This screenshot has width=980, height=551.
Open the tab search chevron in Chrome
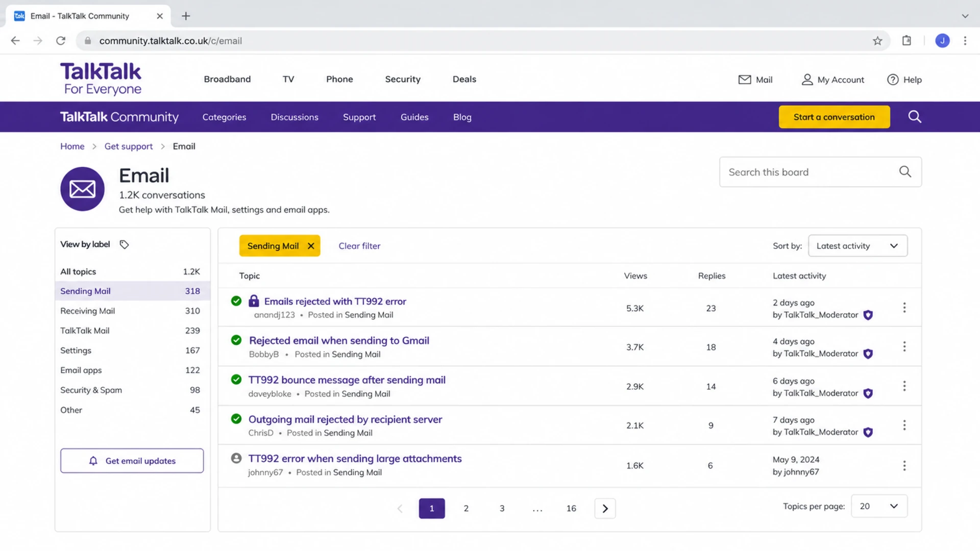pyautogui.click(x=965, y=16)
